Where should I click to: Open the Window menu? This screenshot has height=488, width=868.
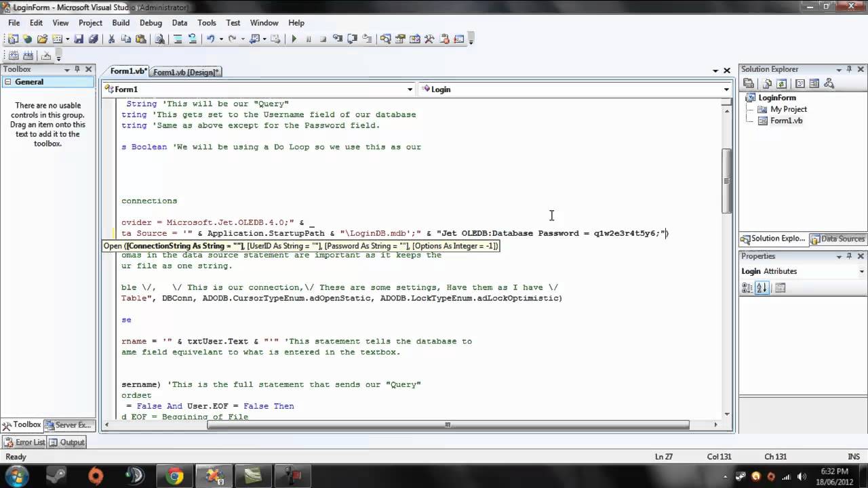(264, 22)
